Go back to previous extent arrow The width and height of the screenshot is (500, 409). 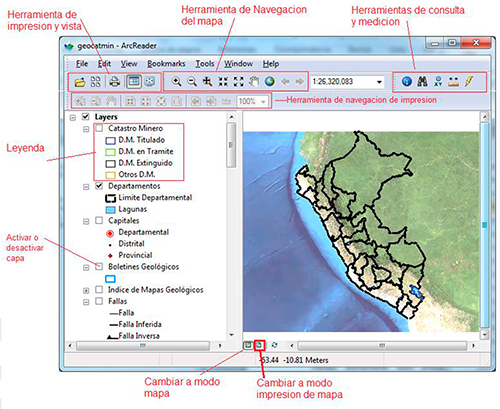pyautogui.click(x=285, y=81)
